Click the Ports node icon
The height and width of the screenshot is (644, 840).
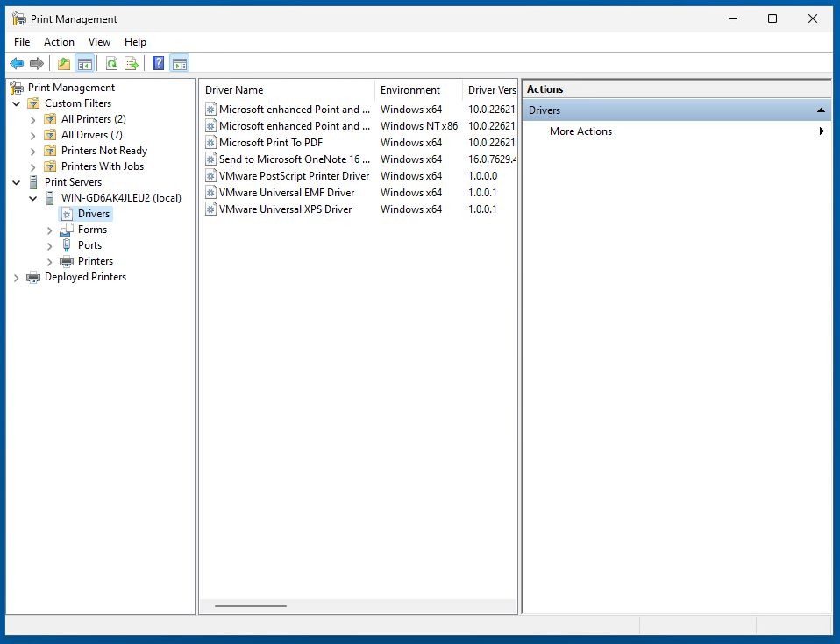point(67,245)
